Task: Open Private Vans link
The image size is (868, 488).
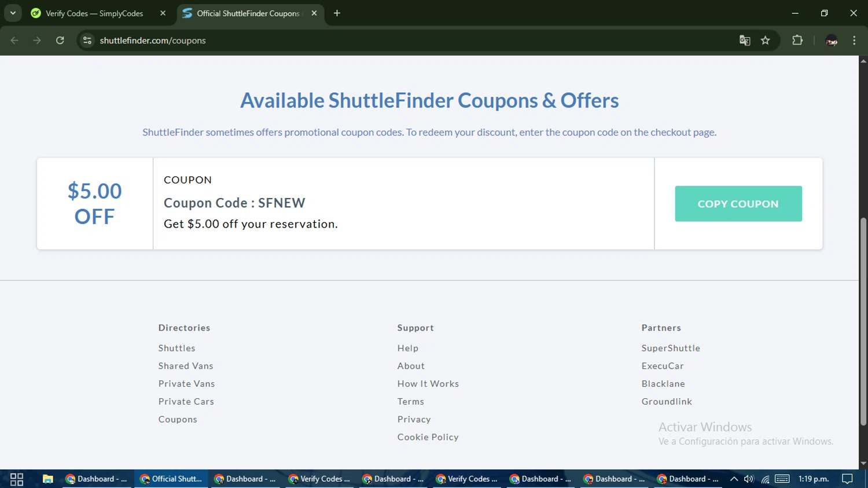Action: pos(186,384)
